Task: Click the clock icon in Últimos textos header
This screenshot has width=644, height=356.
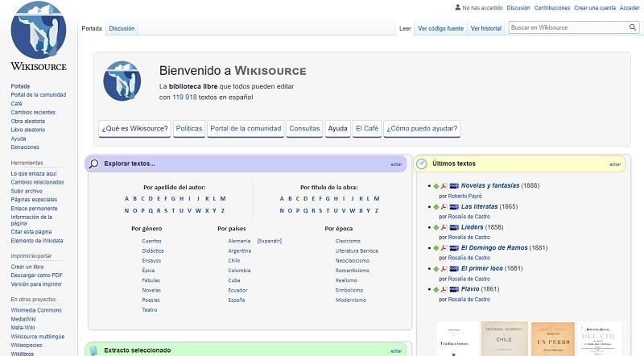Action: pyautogui.click(x=421, y=164)
